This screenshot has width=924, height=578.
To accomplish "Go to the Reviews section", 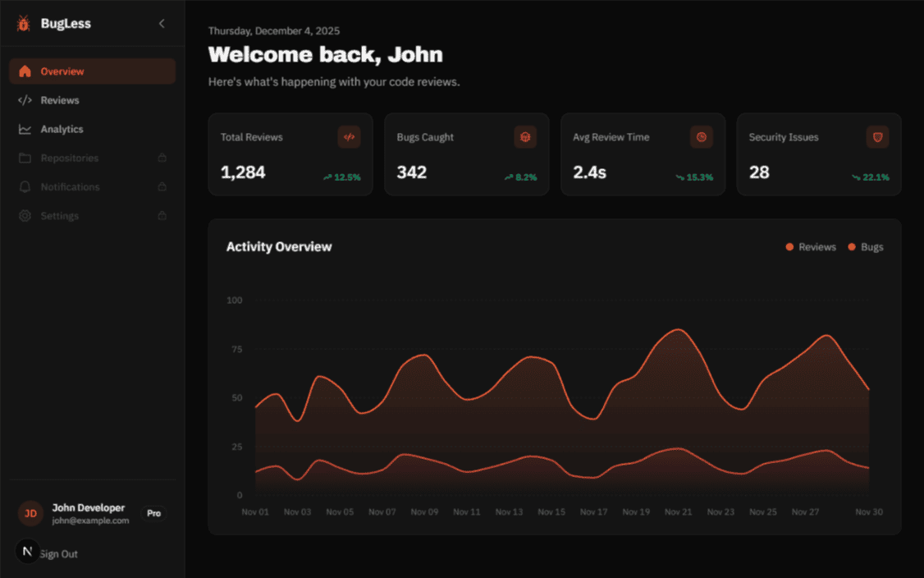I will click(x=60, y=100).
